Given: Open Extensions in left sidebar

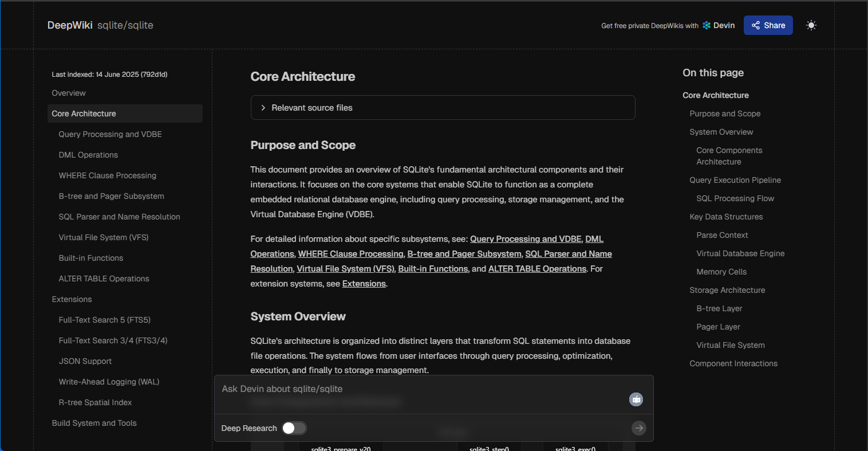Looking at the screenshot, I should (x=72, y=299).
